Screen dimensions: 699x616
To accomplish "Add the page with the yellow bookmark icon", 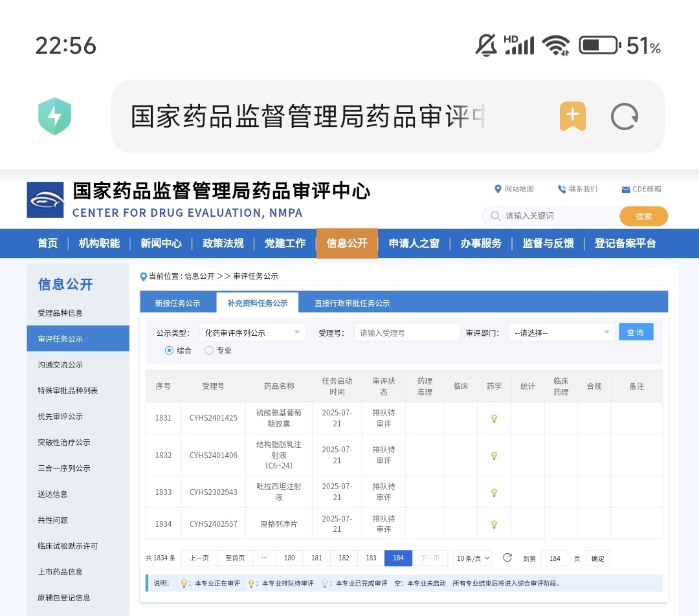I will [x=572, y=116].
